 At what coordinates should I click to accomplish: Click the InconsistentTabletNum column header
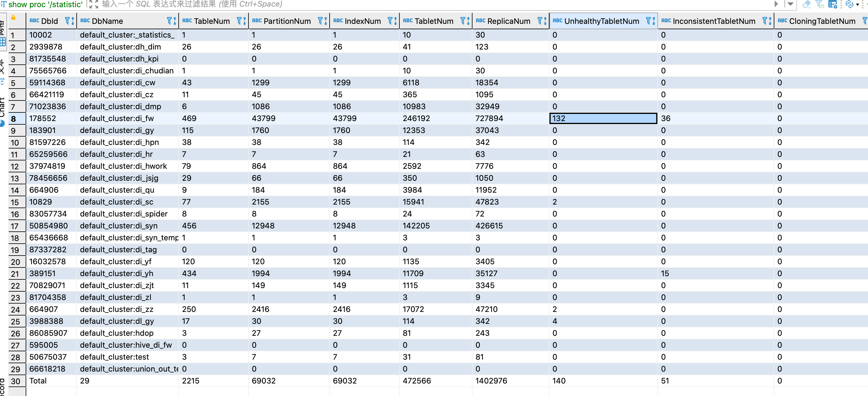714,21
